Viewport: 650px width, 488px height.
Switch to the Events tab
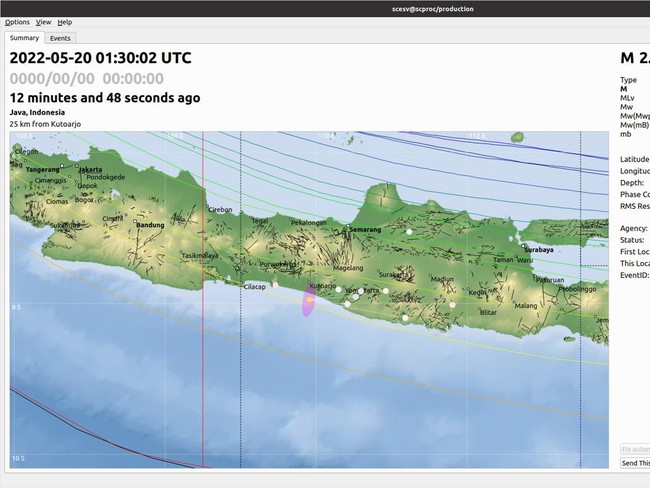tap(60, 38)
